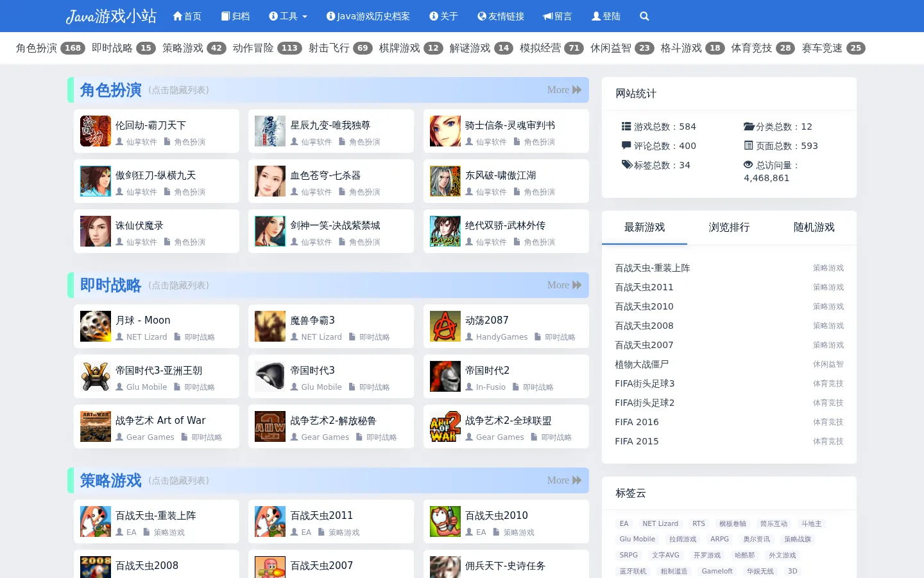924x578 pixels.
Task: Open the 骑士信条-灵魂审判书 game icon
Action: click(445, 131)
